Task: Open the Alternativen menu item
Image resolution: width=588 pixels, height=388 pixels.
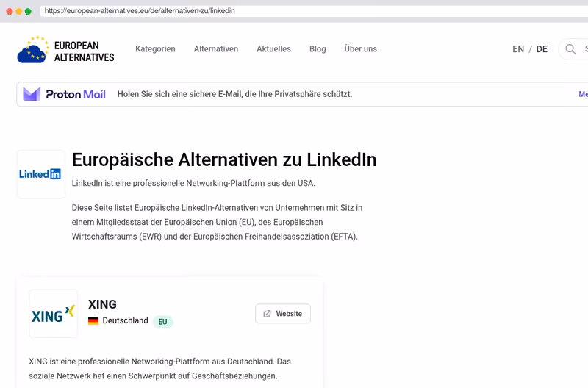Action: tap(216, 49)
